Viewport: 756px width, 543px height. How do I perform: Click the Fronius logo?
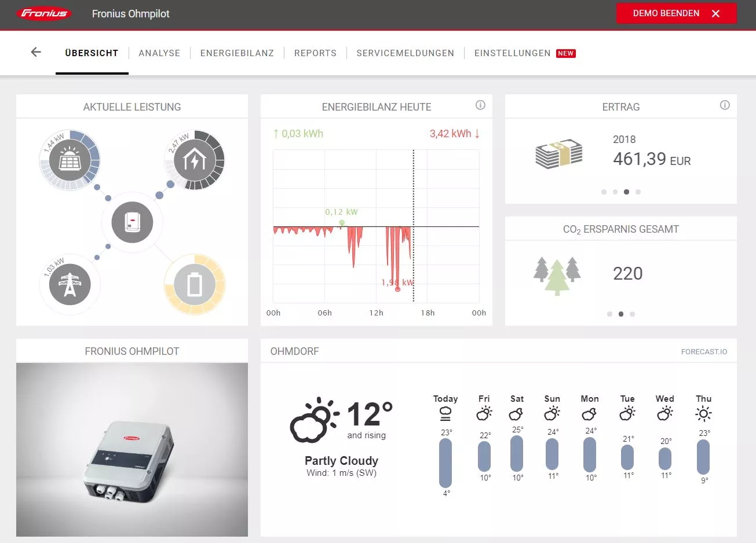[44, 13]
